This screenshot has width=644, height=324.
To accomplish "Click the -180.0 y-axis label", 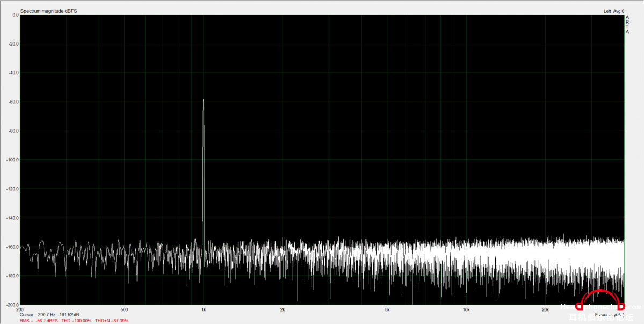I will (x=13, y=276).
